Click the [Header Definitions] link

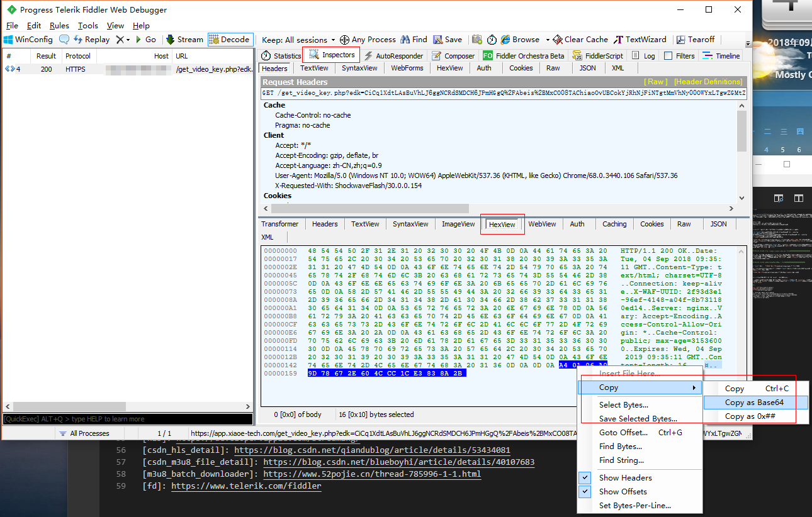(708, 82)
